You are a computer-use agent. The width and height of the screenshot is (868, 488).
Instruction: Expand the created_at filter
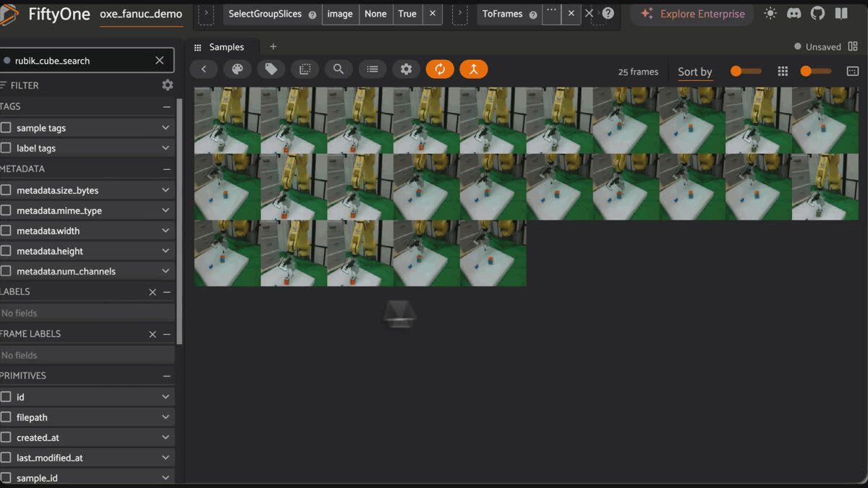(x=166, y=437)
